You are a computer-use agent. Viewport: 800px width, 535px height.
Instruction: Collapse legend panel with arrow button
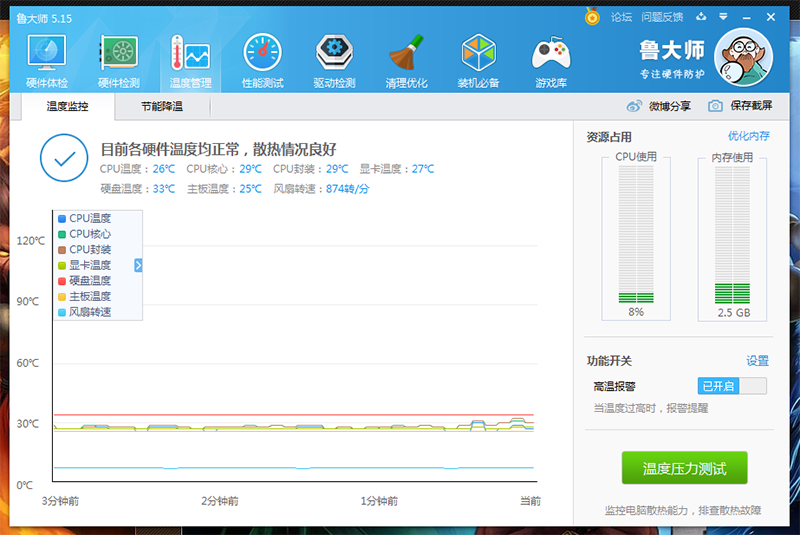click(x=138, y=265)
